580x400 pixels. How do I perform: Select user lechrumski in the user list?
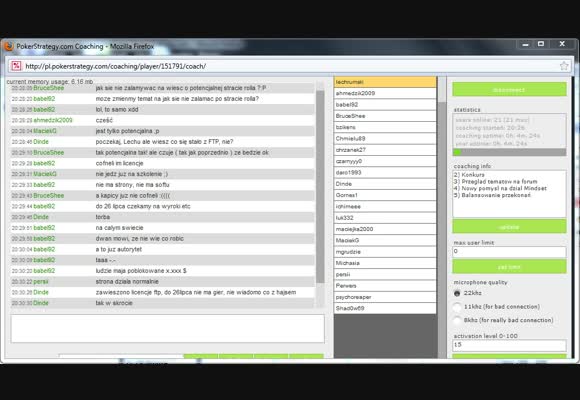pyautogui.click(x=385, y=82)
